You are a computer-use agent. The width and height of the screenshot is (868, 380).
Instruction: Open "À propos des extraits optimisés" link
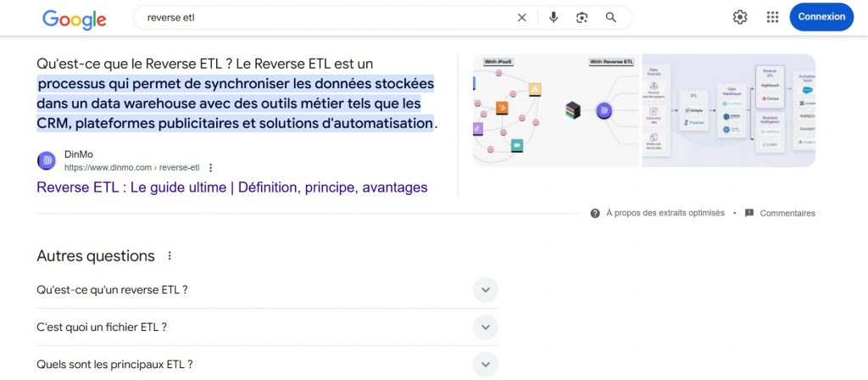[665, 213]
